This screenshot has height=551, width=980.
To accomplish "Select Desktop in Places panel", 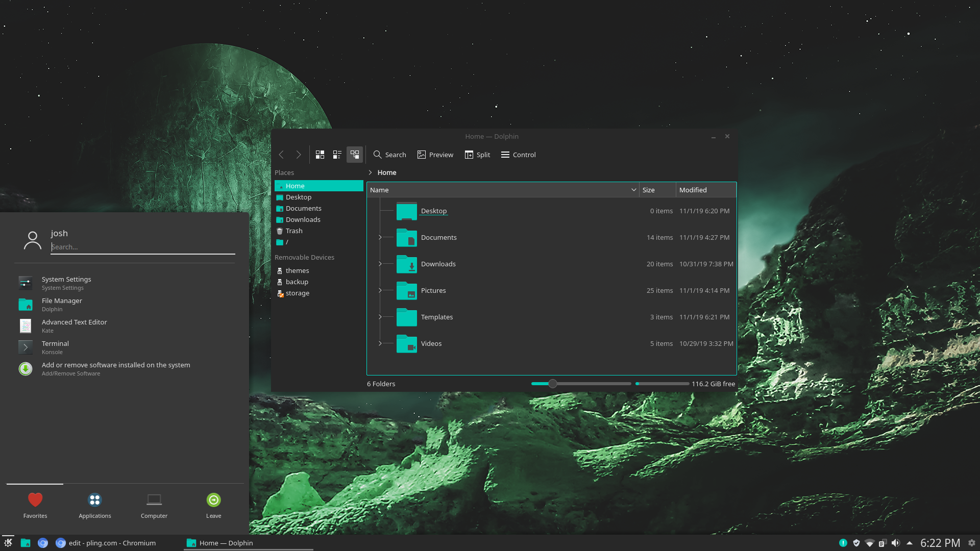I will 318,197.
